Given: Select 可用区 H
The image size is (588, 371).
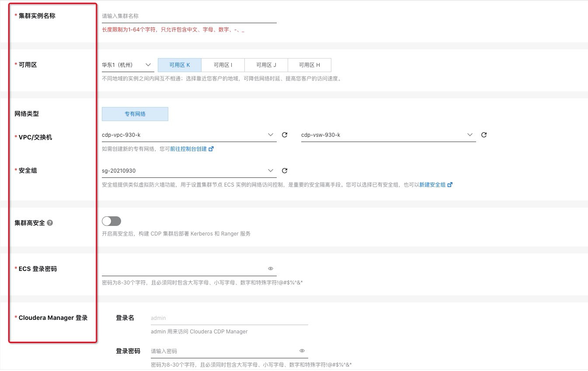Looking at the screenshot, I should click(310, 65).
